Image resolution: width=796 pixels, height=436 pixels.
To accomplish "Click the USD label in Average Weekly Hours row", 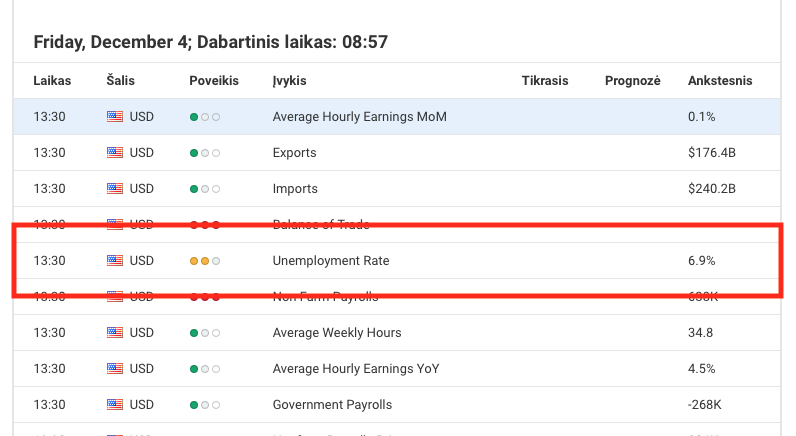I will coord(142,333).
